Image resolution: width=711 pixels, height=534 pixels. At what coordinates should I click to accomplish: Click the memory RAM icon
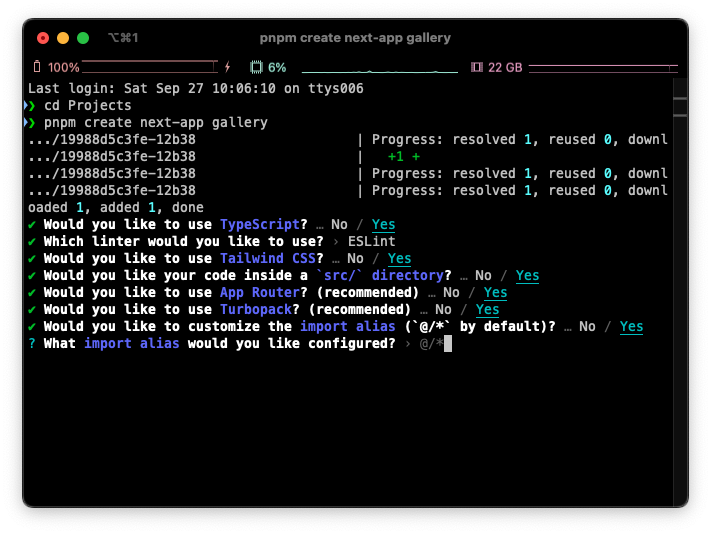[477, 68]
